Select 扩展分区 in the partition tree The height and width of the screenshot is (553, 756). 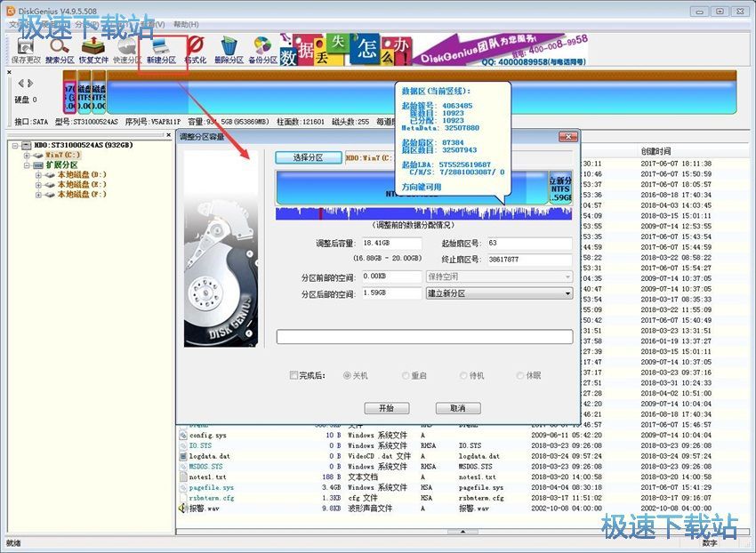click(x=61, y=165)
